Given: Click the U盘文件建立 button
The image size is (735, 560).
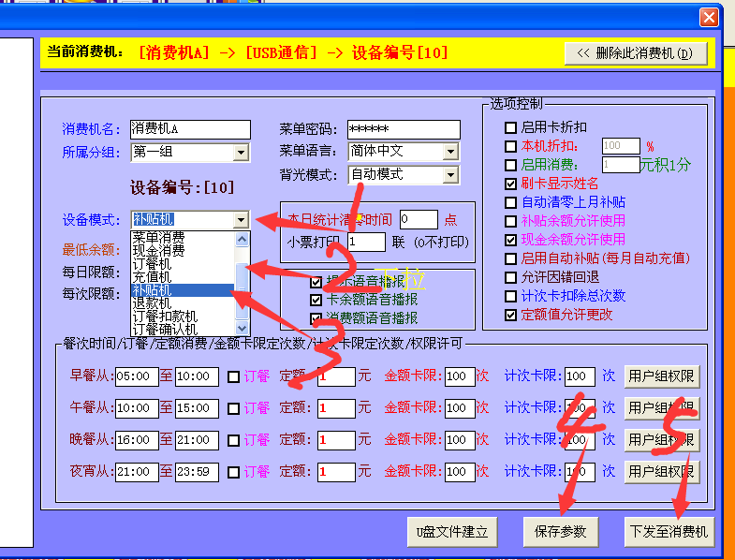Looking at the screenshot, I should point(452,532).
